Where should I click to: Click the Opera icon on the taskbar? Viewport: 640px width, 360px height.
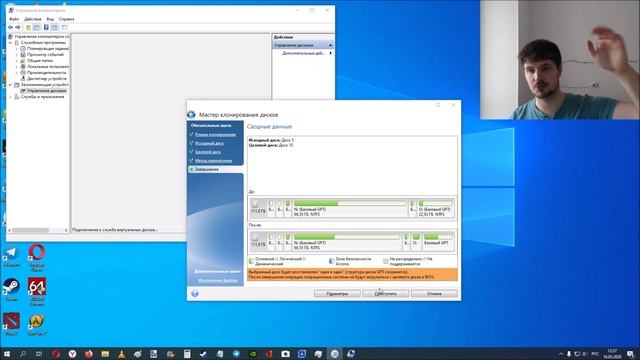(x=56, y=353)
